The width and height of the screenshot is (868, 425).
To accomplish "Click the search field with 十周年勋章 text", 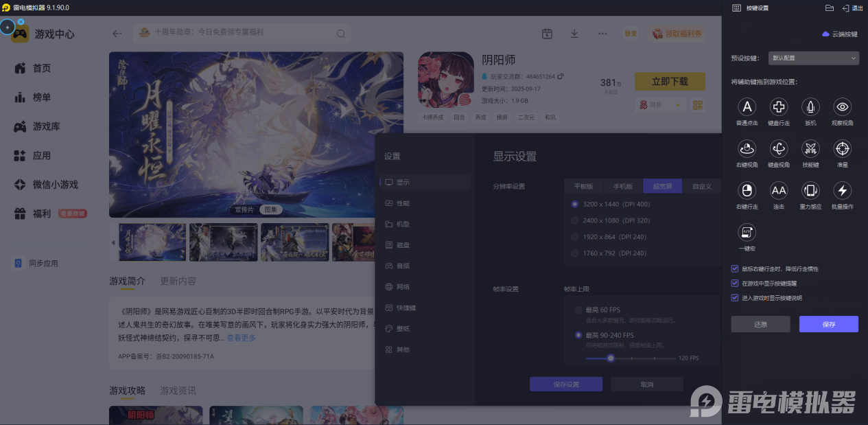I will pyautogui.click(x=242, y=33).
